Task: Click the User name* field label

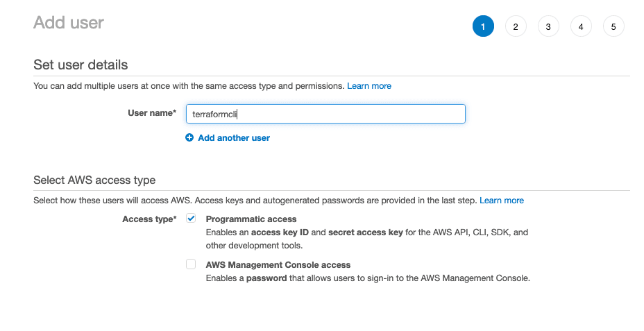Action: click(152, 113)
